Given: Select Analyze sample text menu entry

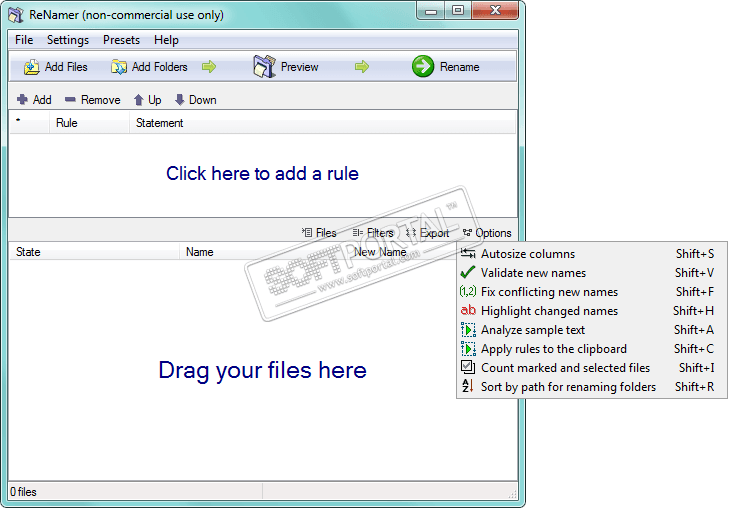Looking at the screenshot, I should point(592,330).
